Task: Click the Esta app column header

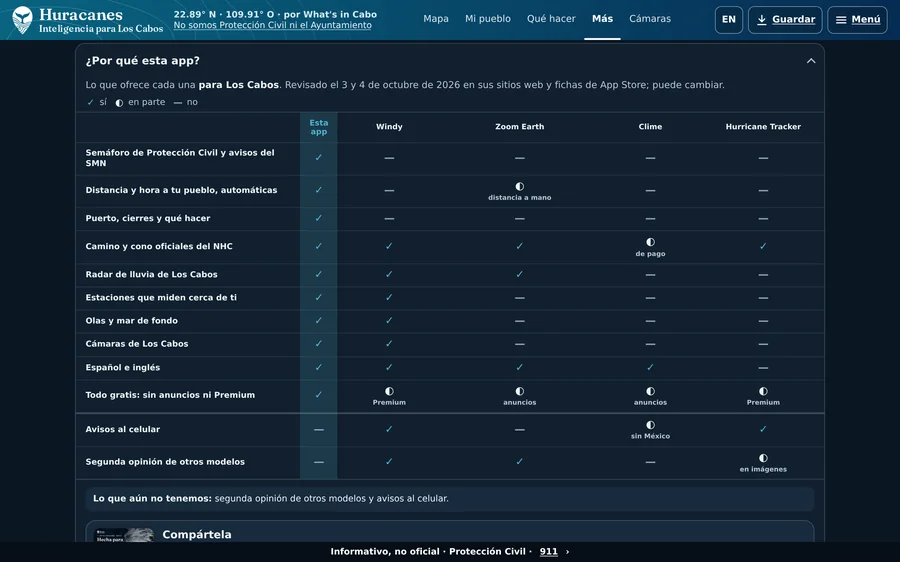Action: 319,127
